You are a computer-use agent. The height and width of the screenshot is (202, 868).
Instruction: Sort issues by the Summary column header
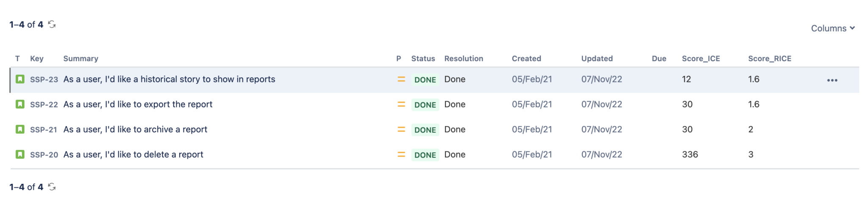(81, 59)
